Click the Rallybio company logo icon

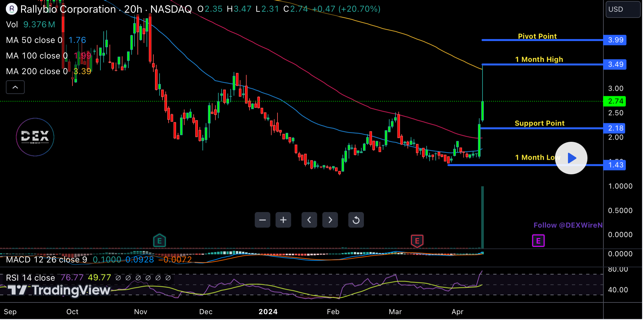pos(12,9)
